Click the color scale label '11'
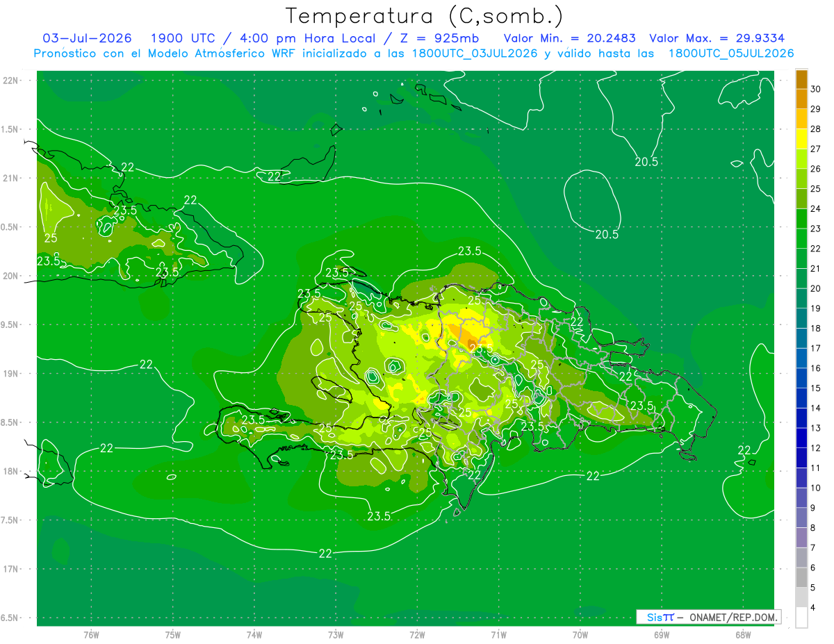 816,468
